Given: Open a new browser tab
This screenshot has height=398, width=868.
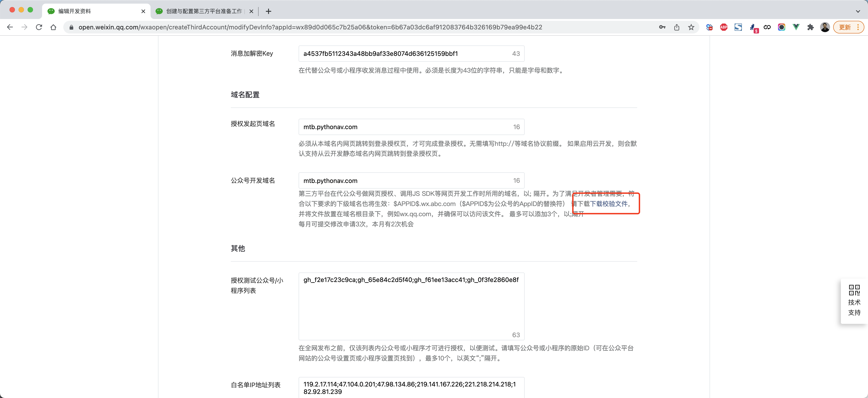Looking at the screenshot, I should [x=268, y=11].
